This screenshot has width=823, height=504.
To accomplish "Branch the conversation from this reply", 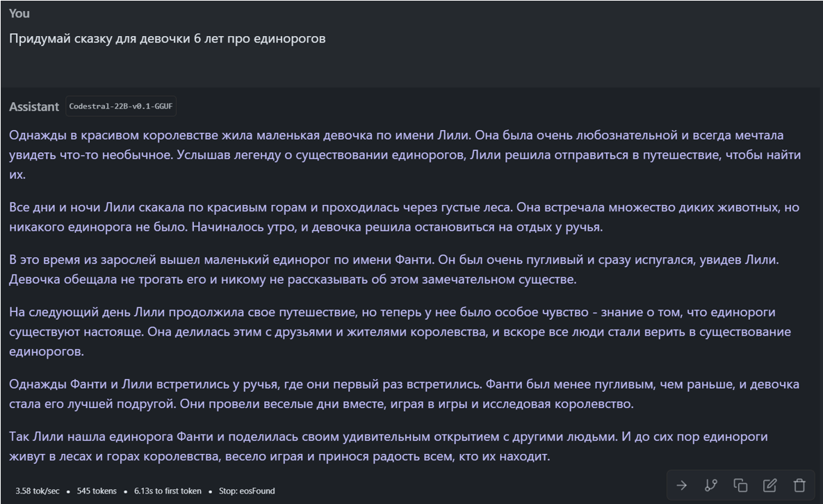I will click(x=711, y=485).
